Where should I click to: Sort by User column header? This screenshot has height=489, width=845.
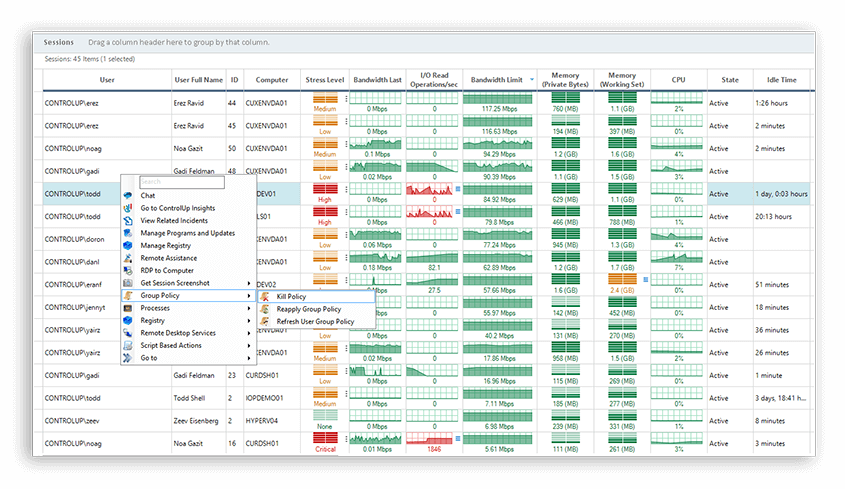click(107, 80)
